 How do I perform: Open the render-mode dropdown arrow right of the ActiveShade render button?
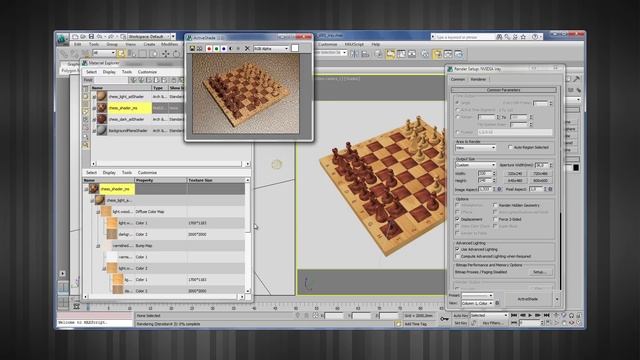(557, 299)
